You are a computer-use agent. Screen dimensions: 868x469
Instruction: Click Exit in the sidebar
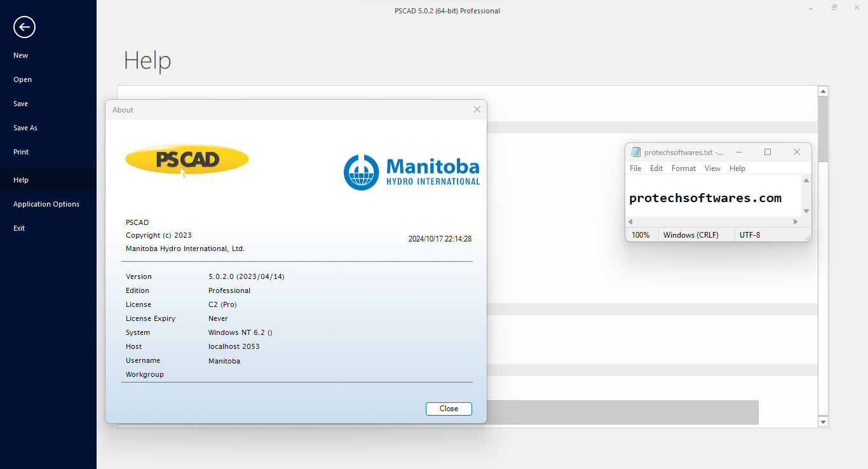pyautogui.click(x=19, y=228)
